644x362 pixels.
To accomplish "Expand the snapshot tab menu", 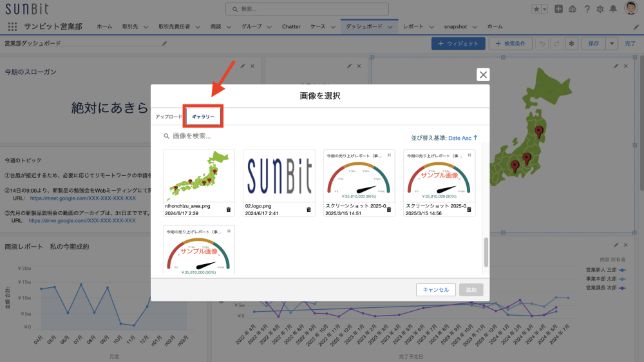I will 475,27.
